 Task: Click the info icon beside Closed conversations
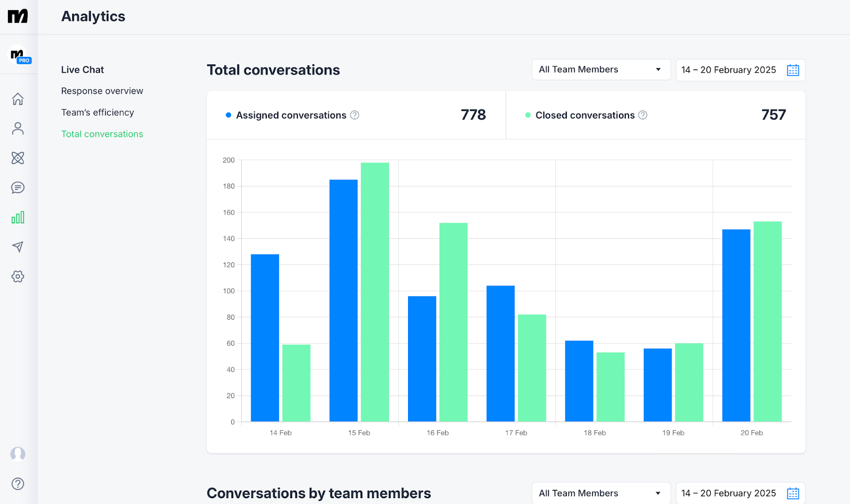[643, 115]
